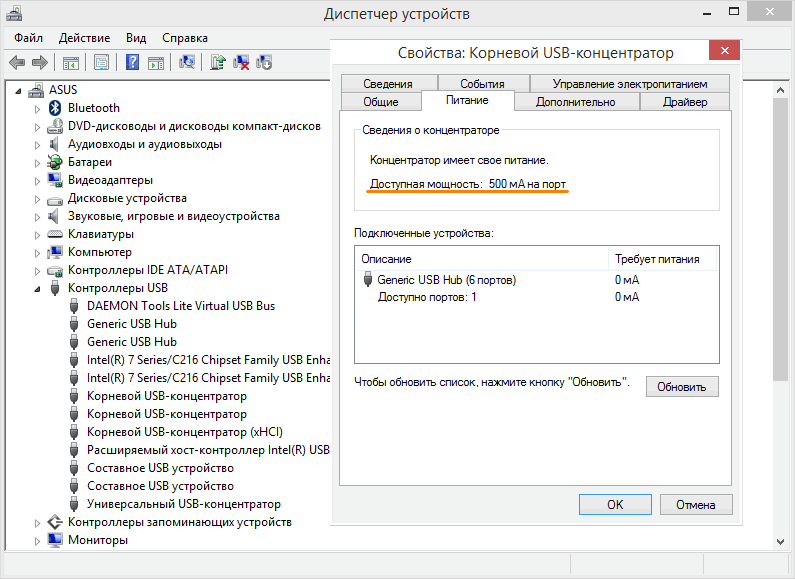
Task: Expand DVD-дисководы node arrow
Action: pyautogui.click(x=37, y=127)
